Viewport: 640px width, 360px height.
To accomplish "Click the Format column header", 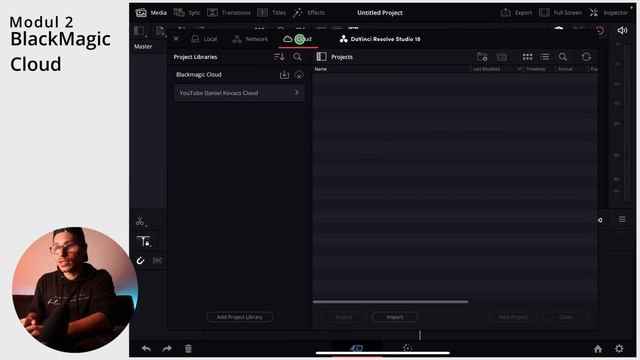I will coord(565,69).
